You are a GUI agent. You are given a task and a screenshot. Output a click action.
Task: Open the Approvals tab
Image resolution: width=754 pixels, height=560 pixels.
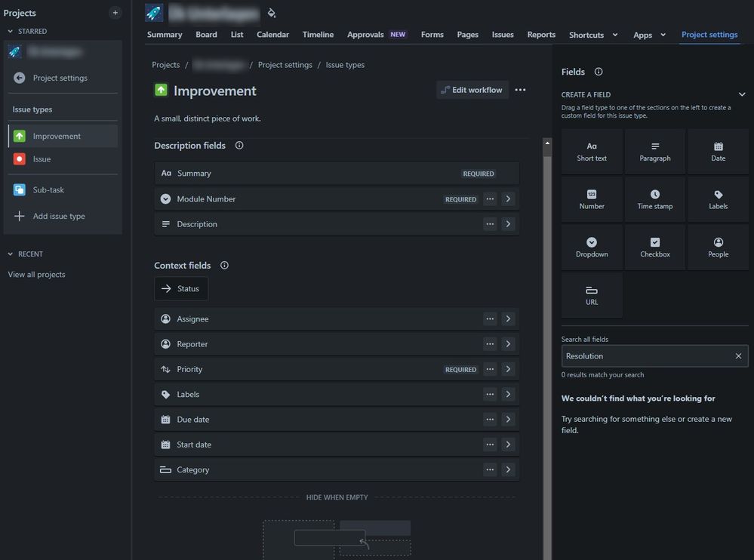tap(377, 35)
